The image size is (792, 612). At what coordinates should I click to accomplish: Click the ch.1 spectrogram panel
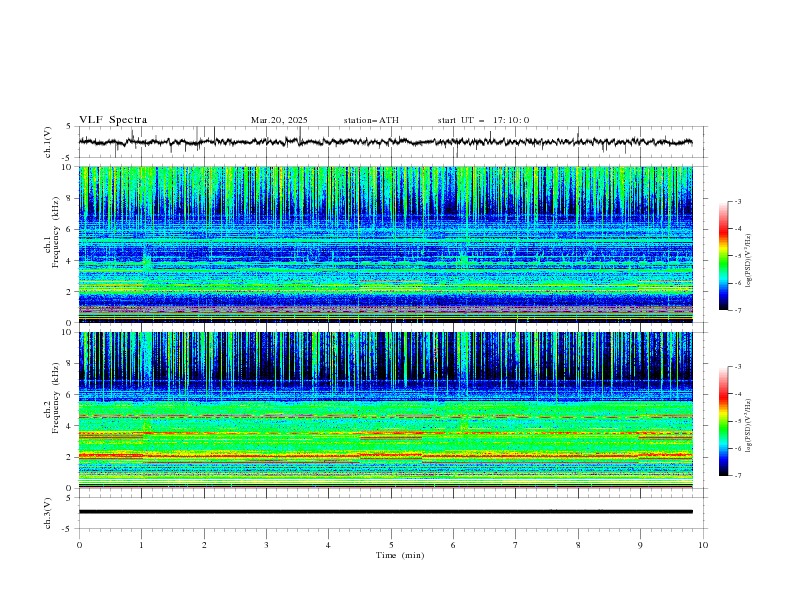(385, 244)
